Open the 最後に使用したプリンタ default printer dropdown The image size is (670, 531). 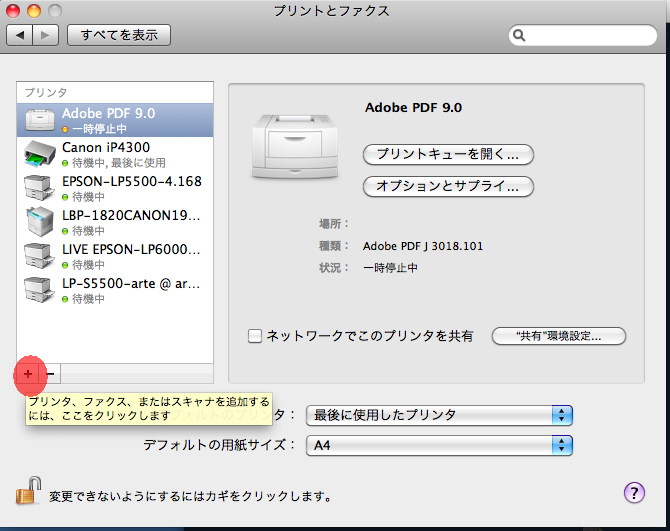coord(439,415)
